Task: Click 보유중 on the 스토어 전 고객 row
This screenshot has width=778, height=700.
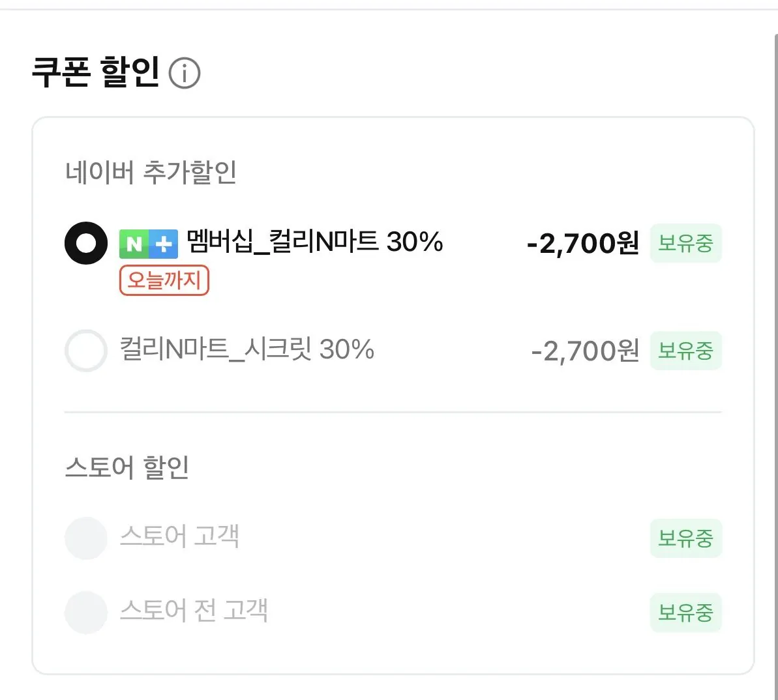Action: pyautogui.click(x=685, y=611)
